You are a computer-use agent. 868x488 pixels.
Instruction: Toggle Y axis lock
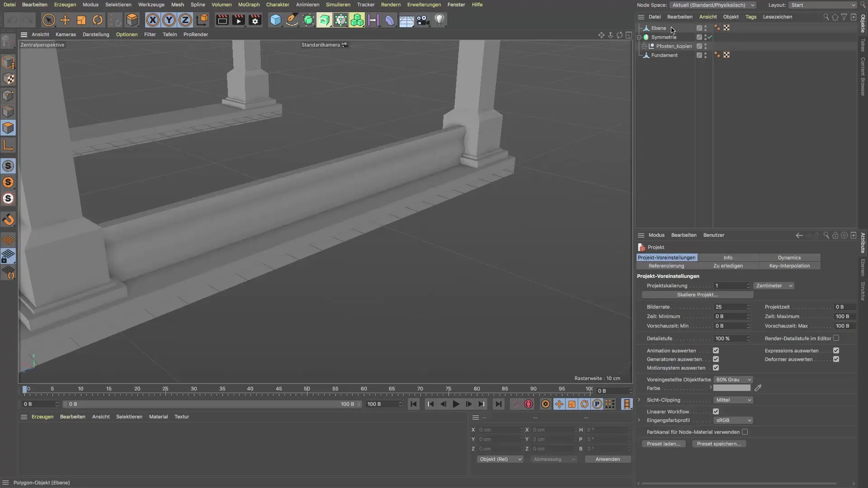coord(169,20)
